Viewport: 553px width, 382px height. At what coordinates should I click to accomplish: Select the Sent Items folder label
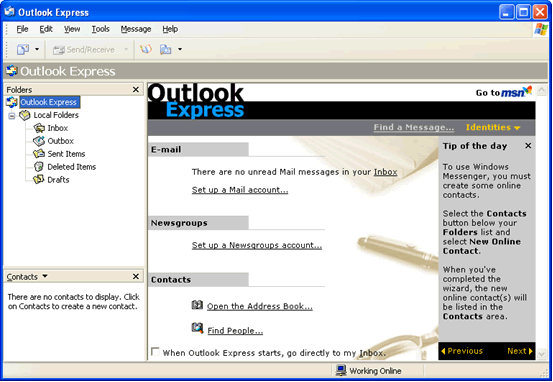tap(66, 154)
